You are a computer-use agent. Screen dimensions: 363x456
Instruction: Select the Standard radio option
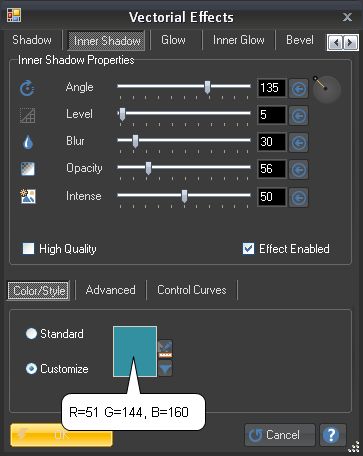pyautogui.click(x=31, y=334)
